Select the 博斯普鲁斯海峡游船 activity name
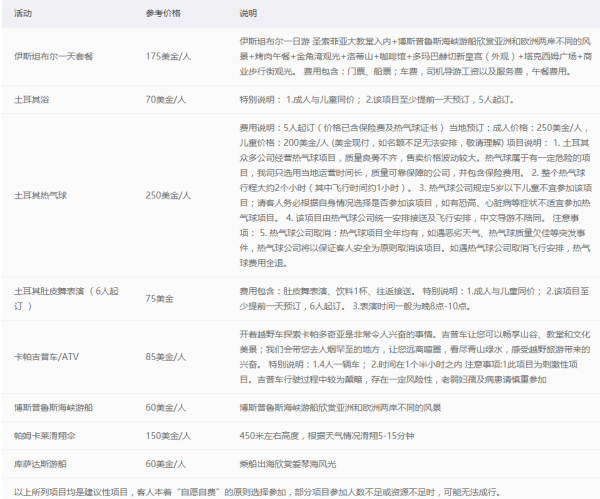The height and width of the screenshot is (499, 600). click(54, 408)
